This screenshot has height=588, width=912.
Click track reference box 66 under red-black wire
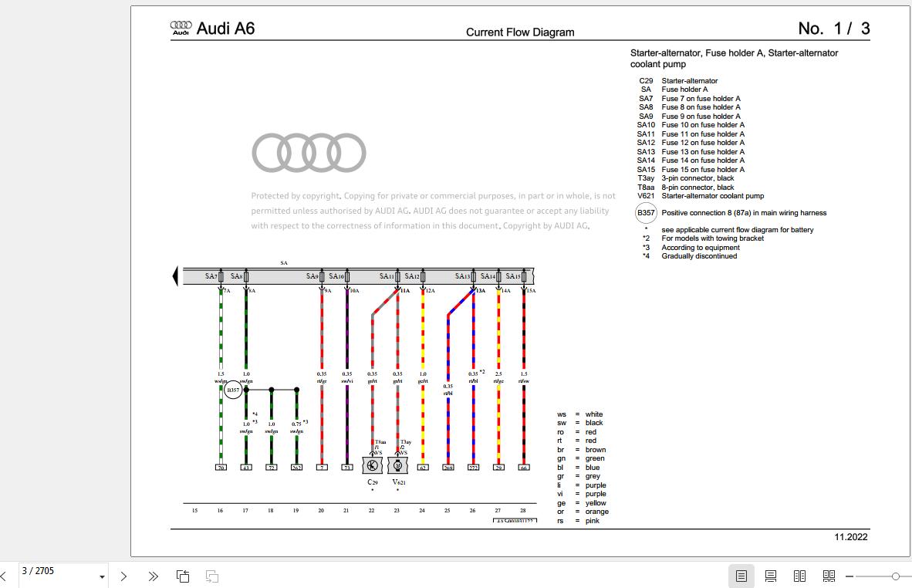click(524, 467)
